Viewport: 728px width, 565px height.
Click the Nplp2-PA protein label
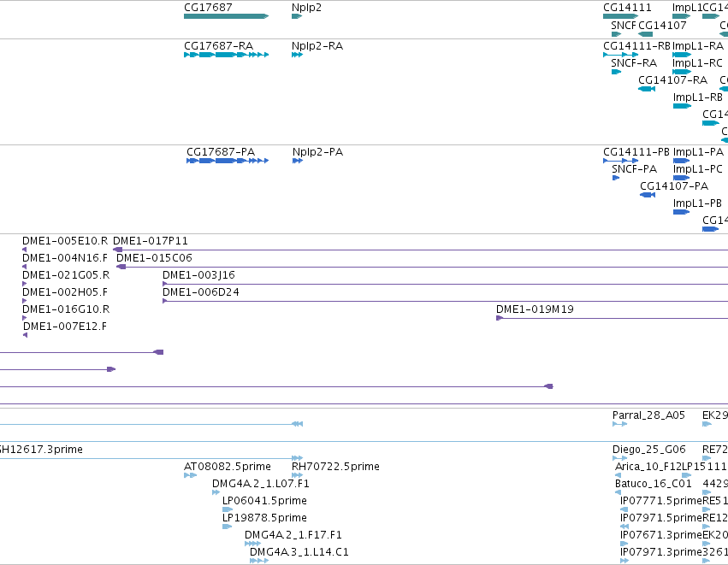pyautogui.click(x=317, y=152)
